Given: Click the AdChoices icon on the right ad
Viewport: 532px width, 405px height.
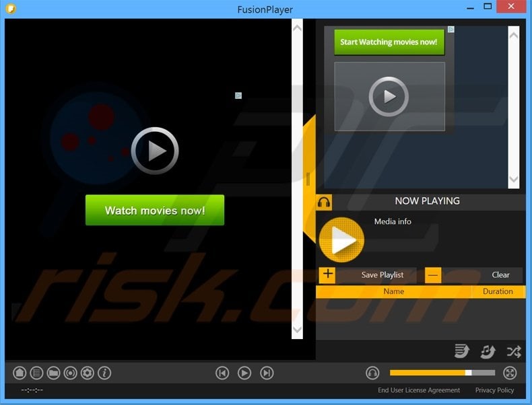Looking at the screenshot, I should (451, 30).
